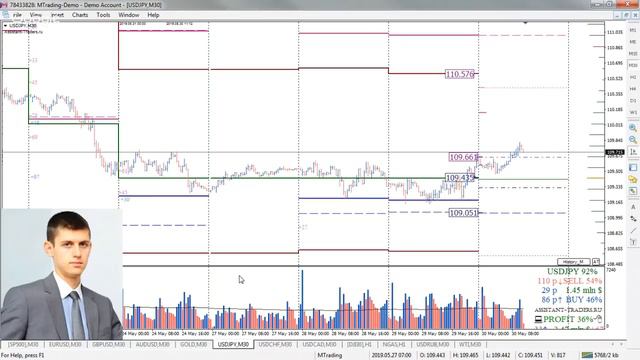The image size is (640, 360).
Task: Switch to the SP500,M30 chart tab
Action: tap(23, 344)
